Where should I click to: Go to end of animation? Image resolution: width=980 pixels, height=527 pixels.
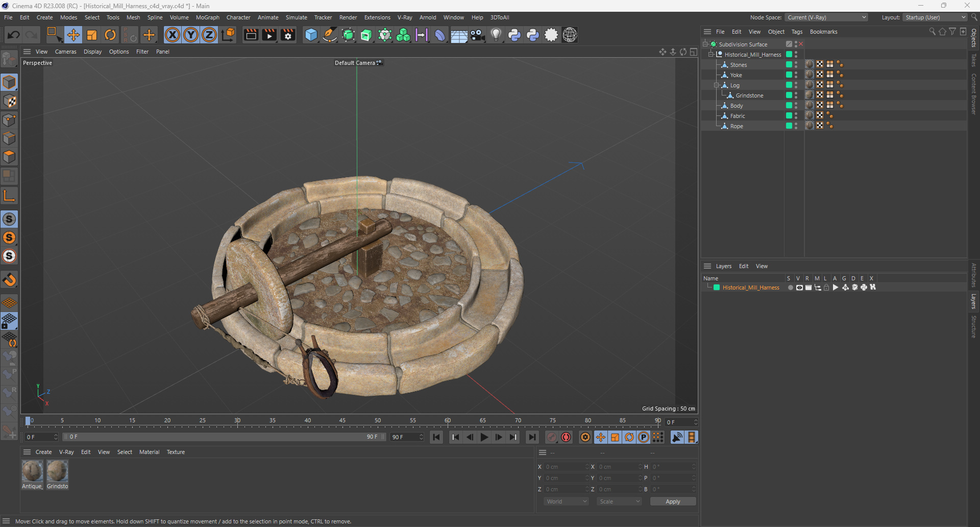point(532,437)
